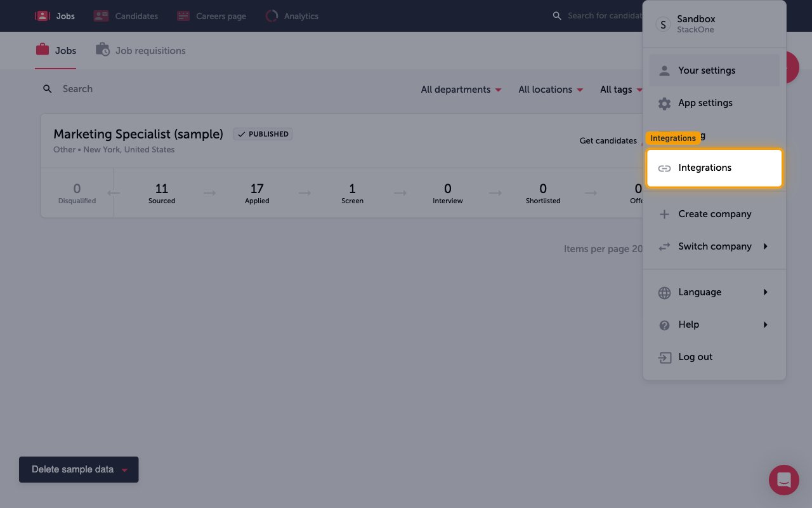Select Create company option
Viewport: 812px width, 508px height.
tap(714, 214)
